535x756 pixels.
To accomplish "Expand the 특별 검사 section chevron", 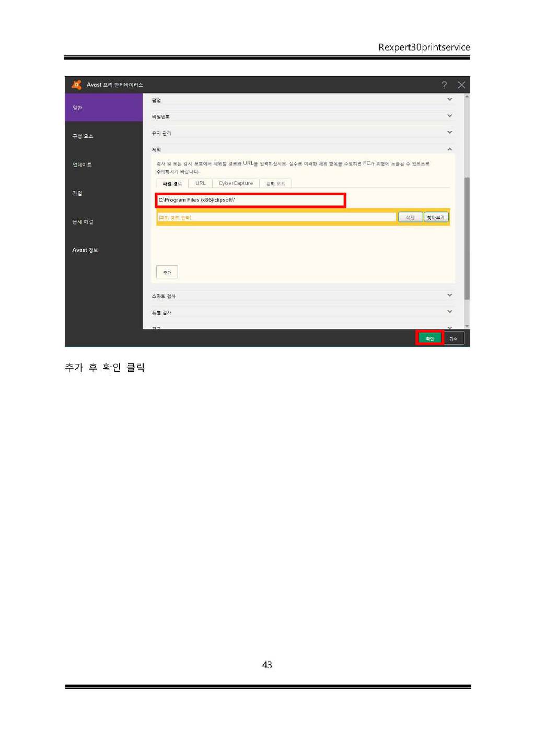I will (450, 312).
